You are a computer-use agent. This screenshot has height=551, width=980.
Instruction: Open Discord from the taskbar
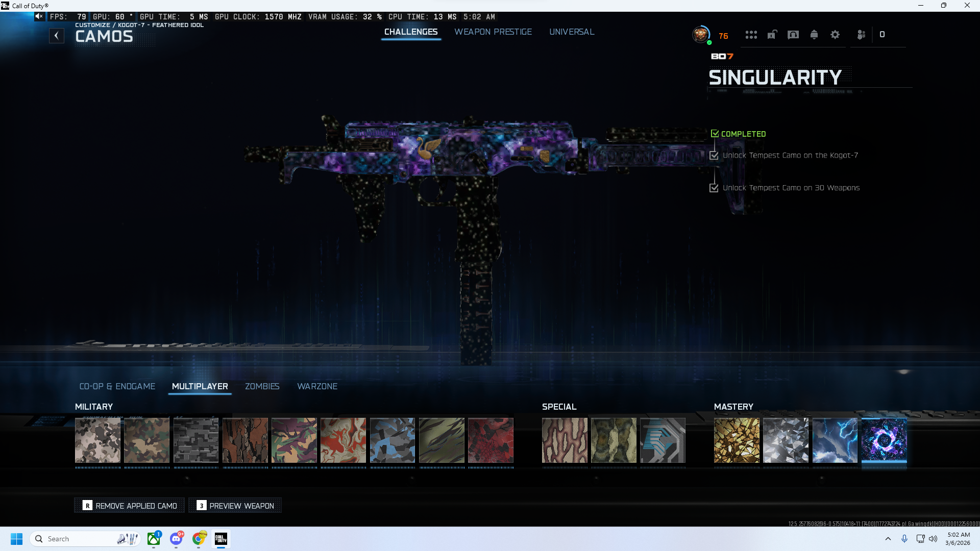pyautogui.click(x=176, y=539)
